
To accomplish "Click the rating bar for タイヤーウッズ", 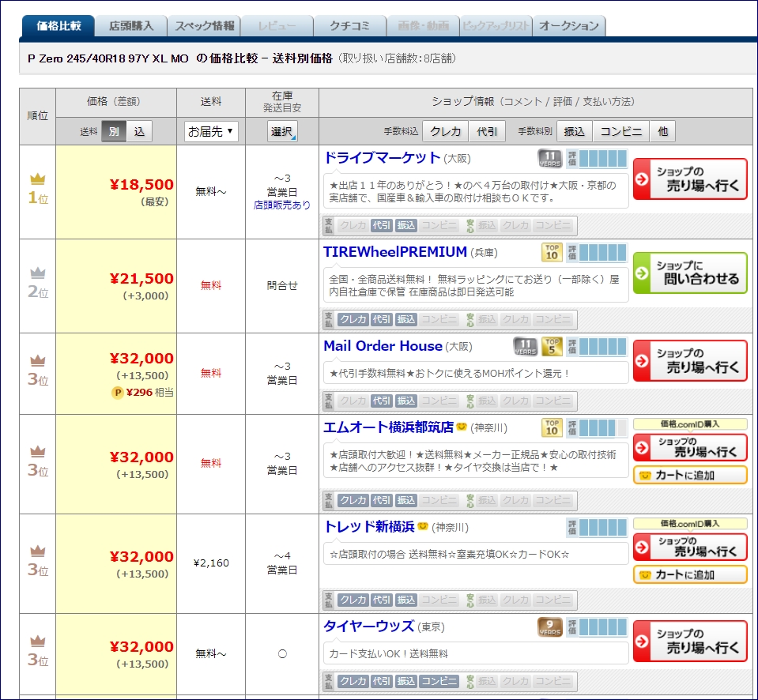I will click(597, 627).
